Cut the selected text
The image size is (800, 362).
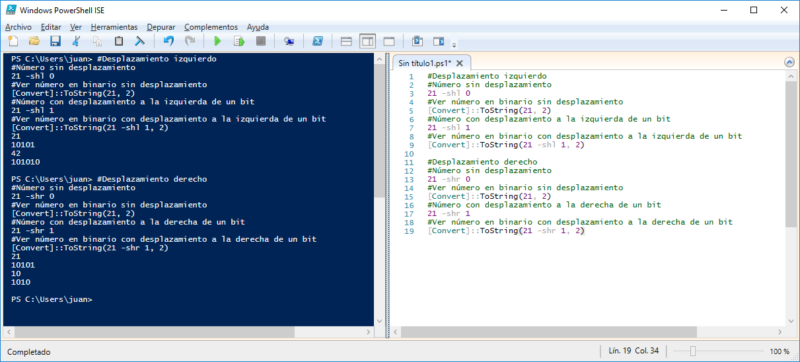tap(77, 41)
